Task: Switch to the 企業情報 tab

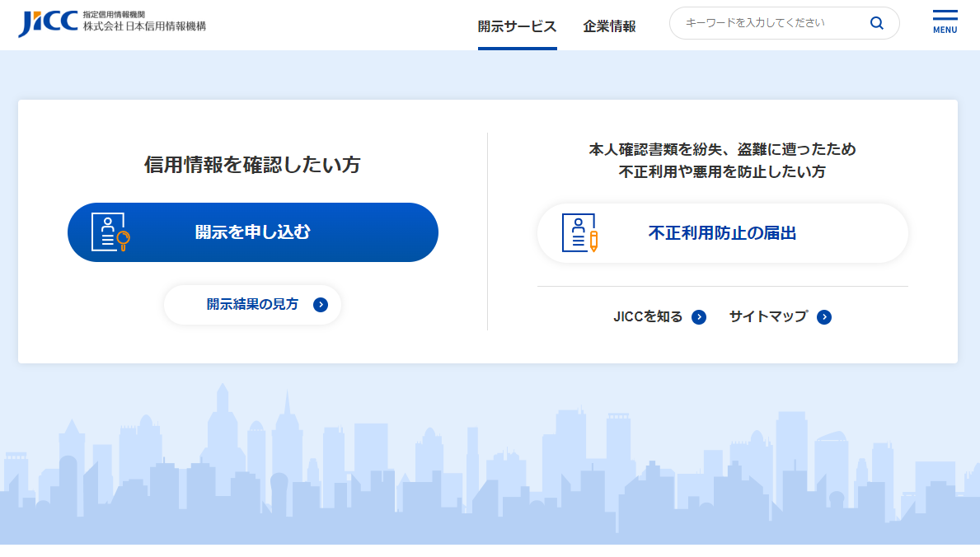Action: (609, 26)
